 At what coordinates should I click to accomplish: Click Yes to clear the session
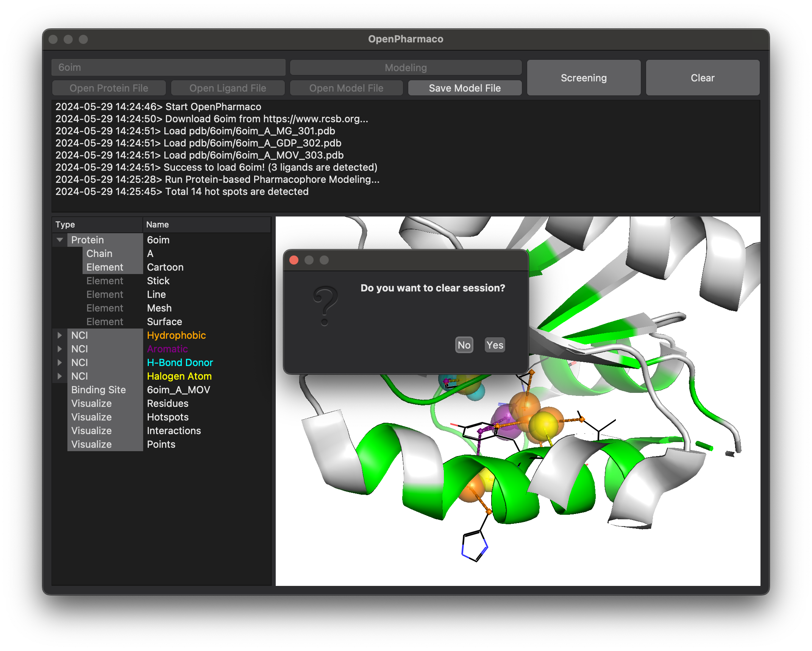click(495, 345)
